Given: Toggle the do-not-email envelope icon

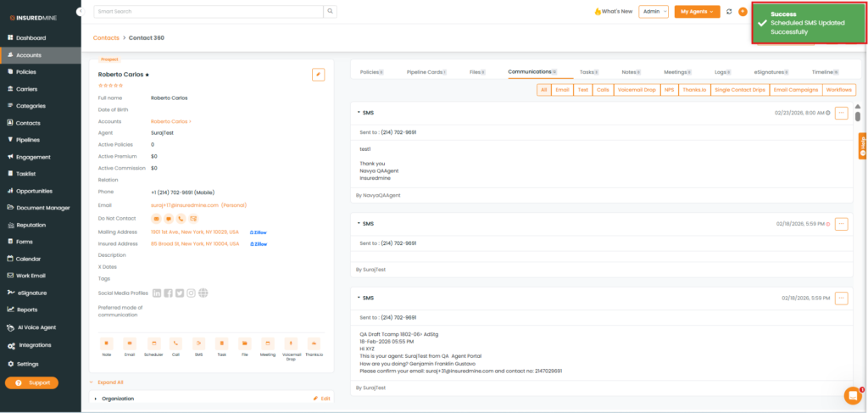Looking at the screenshot, I should [x=156, y=219].
